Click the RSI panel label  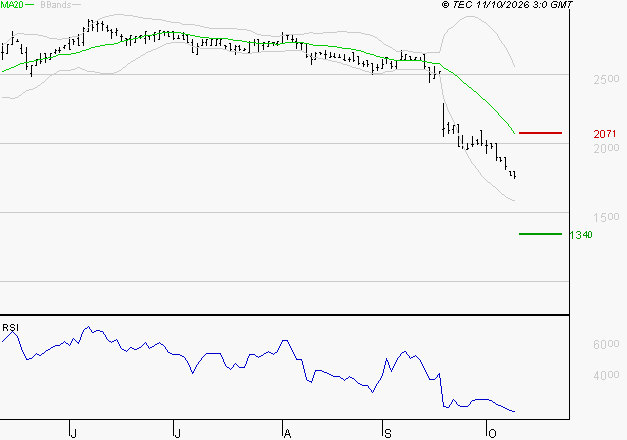pyautogui.click(x=10, y=328)
